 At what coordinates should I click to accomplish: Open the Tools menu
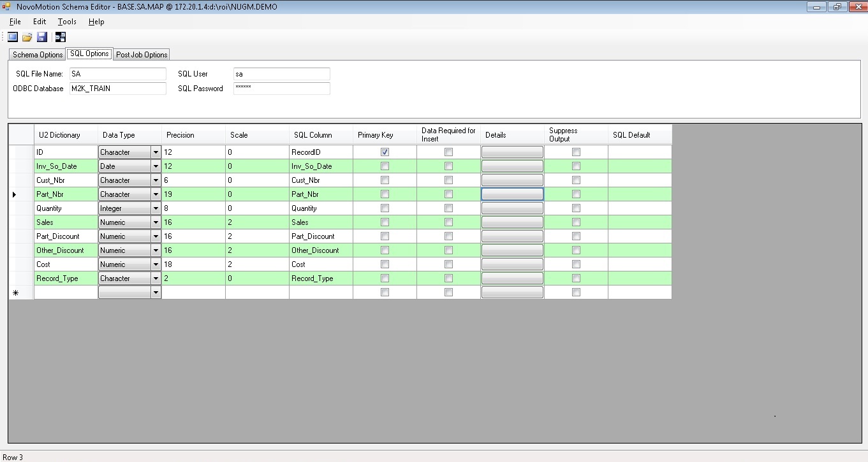67,22
